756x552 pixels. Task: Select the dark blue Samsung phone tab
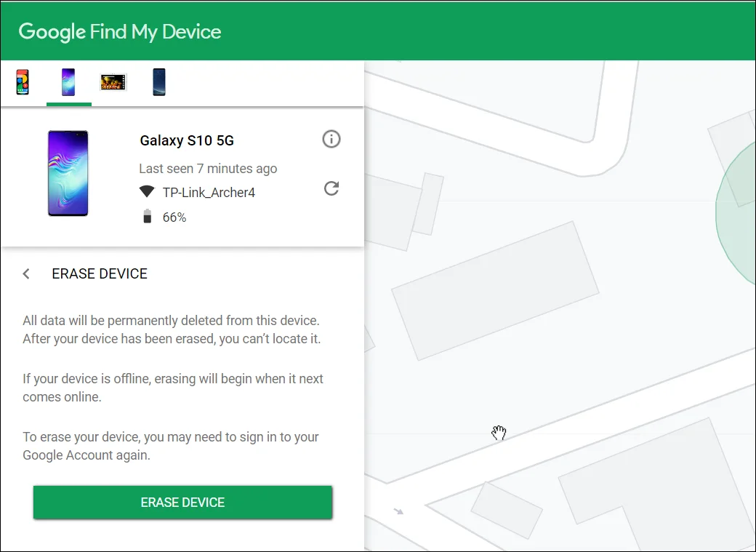[x=158, y=82]
